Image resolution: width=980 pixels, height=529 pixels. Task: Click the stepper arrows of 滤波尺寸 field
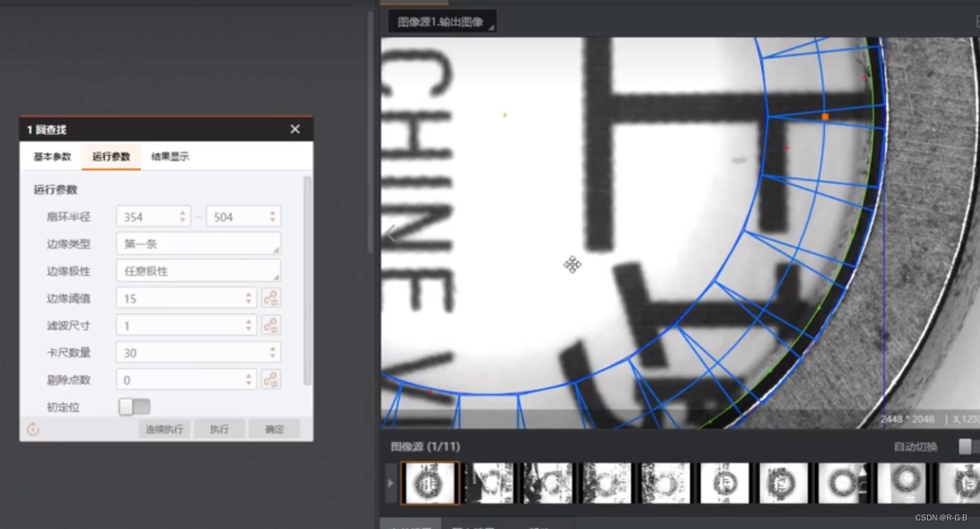248,325
